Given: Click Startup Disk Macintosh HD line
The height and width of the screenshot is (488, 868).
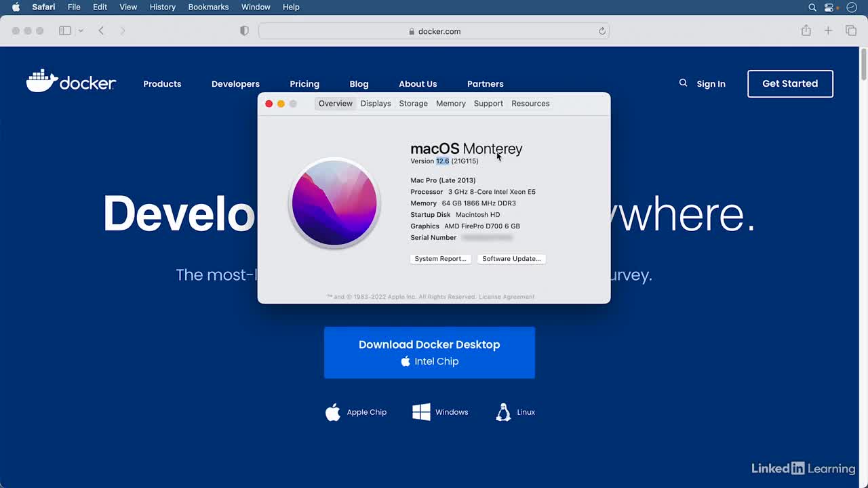Looking at the screenshot, I should 455,215.
